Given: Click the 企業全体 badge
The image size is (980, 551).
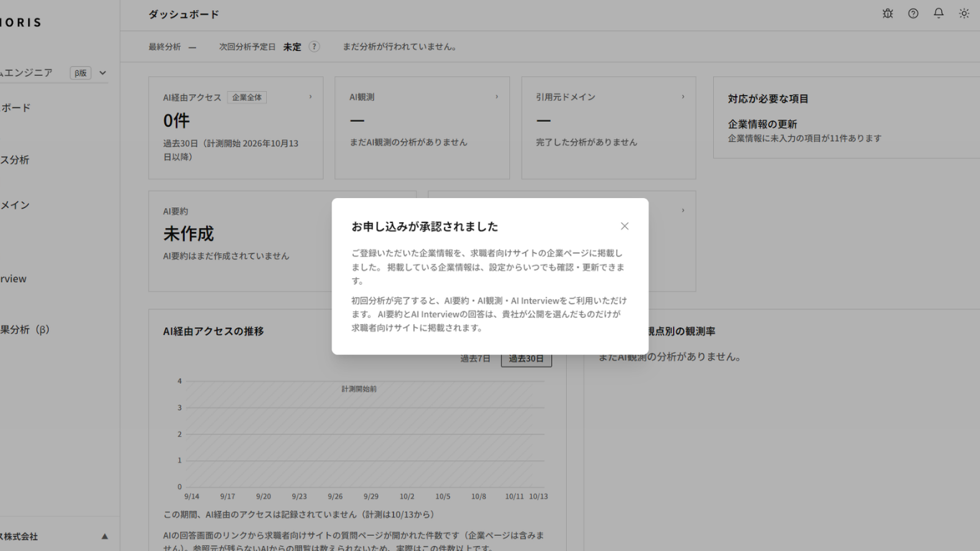Looking at the screenshot, I should click(x=247, y=98).
